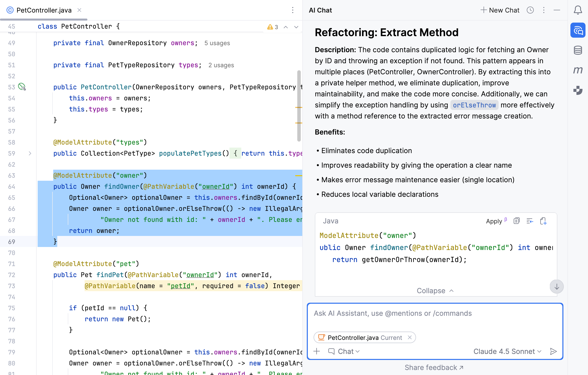588x375 pixels.
Task: Add an attachment with the plus icon
Action: [317, 351]
